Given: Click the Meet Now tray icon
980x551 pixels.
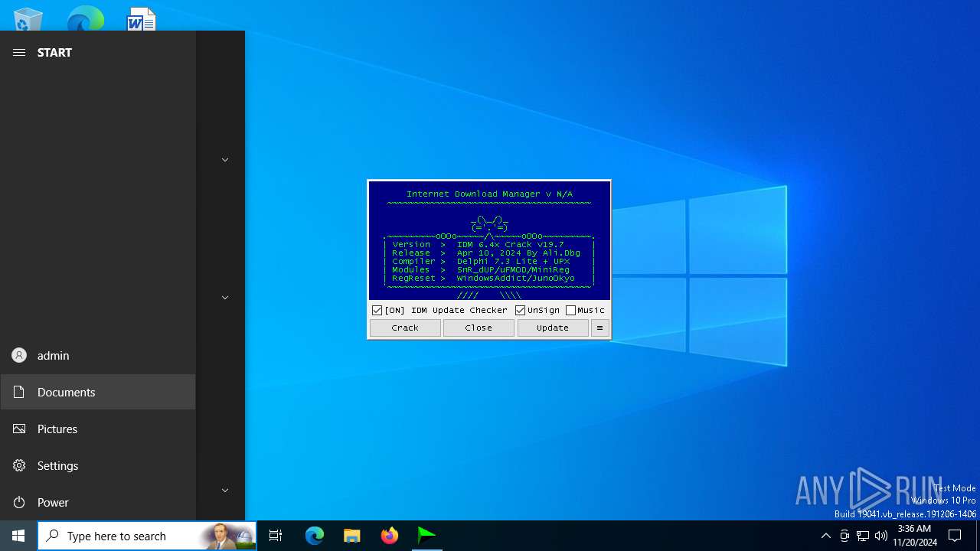Looking at the screenshot, I should [x=844, y=536].
